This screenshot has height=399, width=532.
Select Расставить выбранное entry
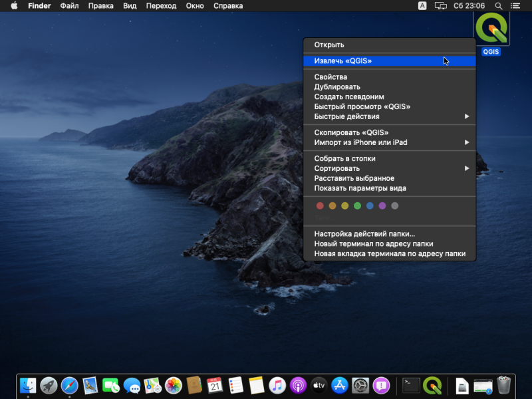click(390, 178)
